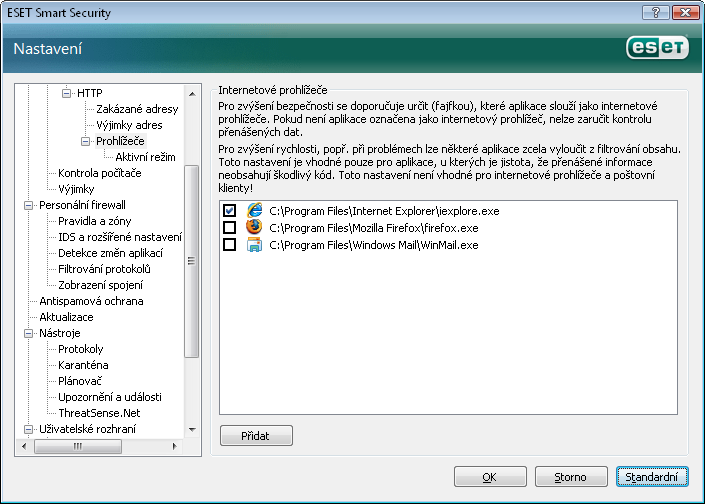Select the Prohlížeče tree item

[x=120, y=141]
